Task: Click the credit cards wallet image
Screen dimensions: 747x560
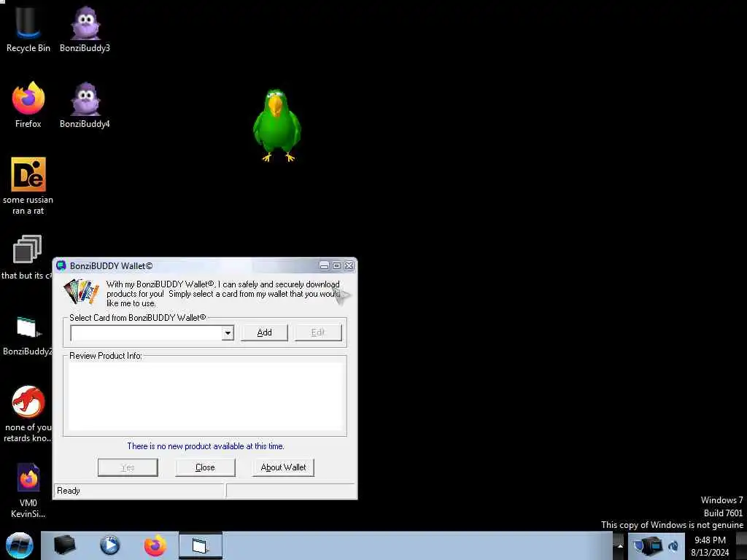Action: [x=82, y=291]
